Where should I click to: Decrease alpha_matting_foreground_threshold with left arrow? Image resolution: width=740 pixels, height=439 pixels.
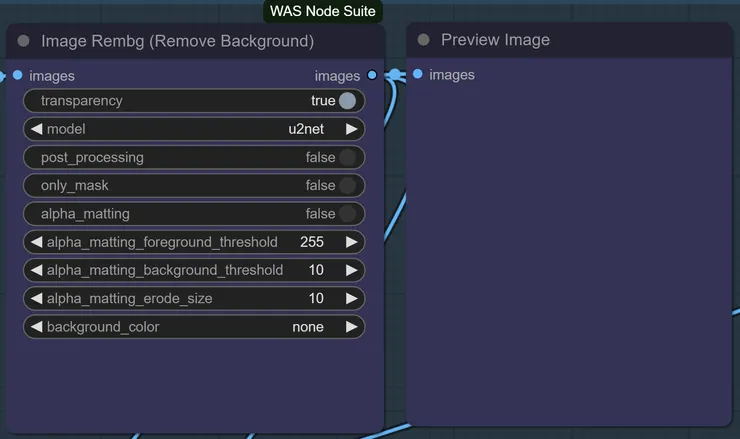click(x=36, y=242)
